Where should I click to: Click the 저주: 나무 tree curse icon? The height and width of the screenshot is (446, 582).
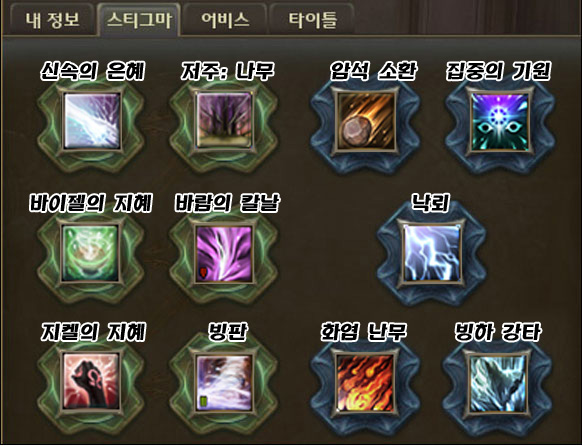pos(224,121)
